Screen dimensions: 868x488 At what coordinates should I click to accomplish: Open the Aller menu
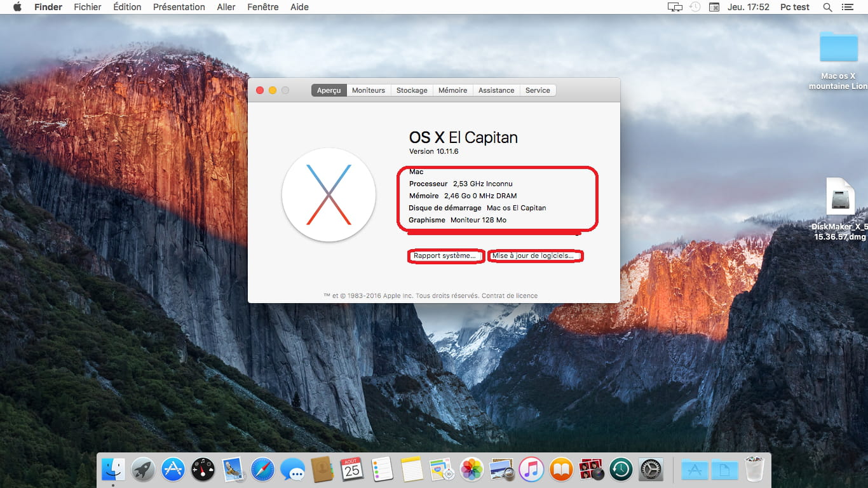point(226,7)
